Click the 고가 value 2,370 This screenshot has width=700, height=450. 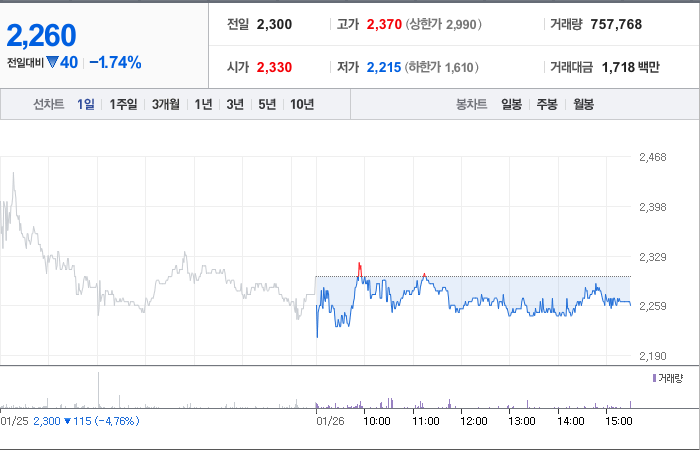click(x=384, y=24)
